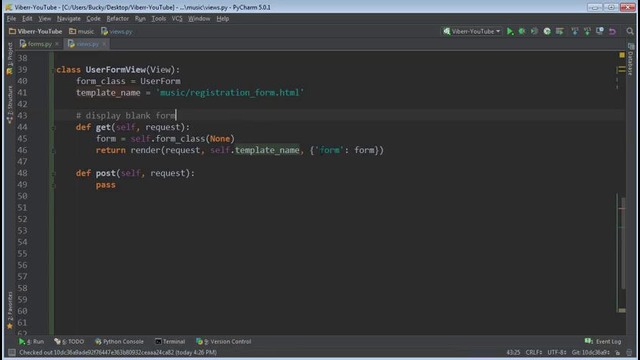Screen dimensions: 640x360
Task: Open the show history toolbar icon
Action: (600, 31)
